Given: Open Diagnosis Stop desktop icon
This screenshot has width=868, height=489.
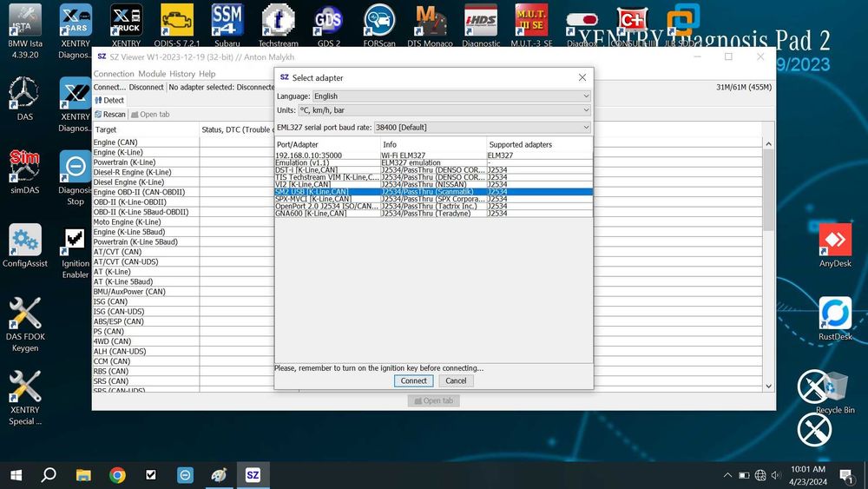Looking at the screenshot, I should pos(76,177).
